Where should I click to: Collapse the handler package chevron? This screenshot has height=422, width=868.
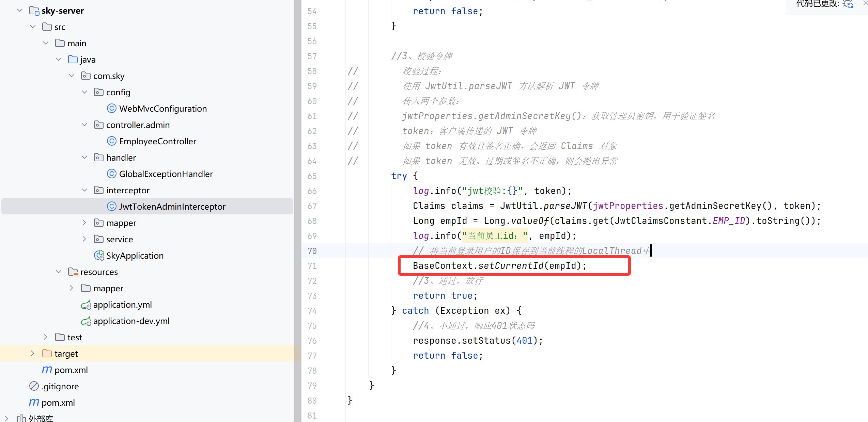(84, 158)
